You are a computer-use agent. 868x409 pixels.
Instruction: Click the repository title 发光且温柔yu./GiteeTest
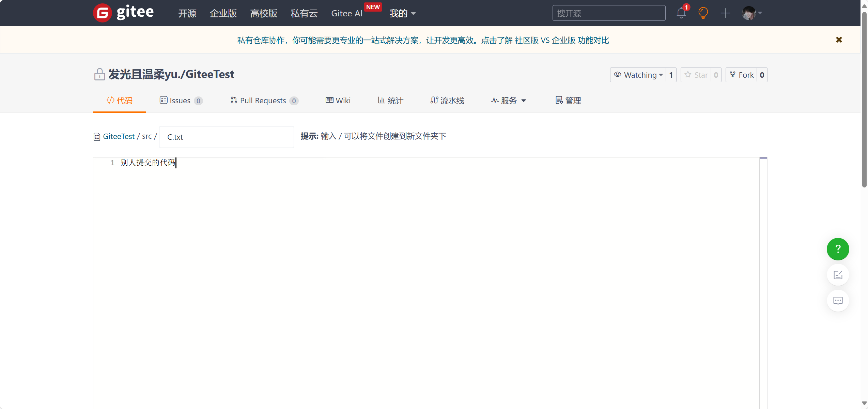coord(171,74)
